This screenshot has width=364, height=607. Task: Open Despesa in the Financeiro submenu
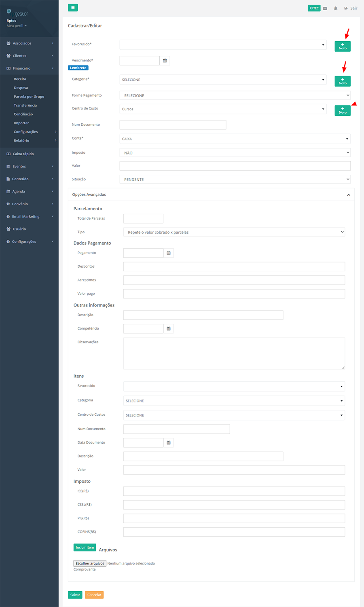pos(21,88)
